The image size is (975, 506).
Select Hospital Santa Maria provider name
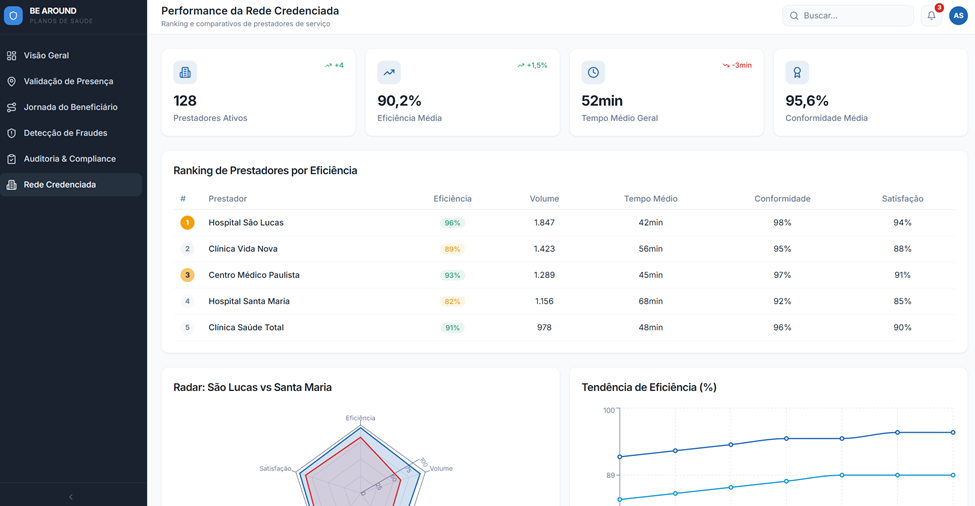[x=249, y=301]
